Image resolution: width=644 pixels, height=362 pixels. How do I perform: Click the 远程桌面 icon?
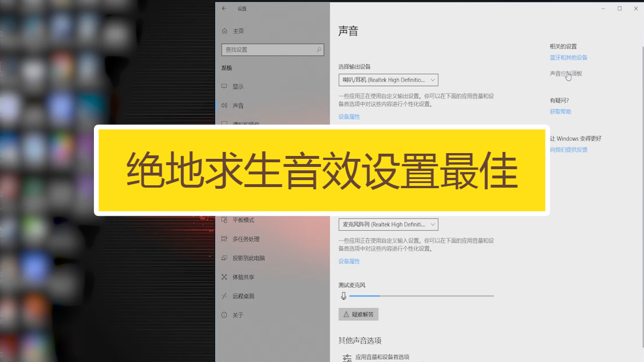pyautogui.click(x=224, y=296)
